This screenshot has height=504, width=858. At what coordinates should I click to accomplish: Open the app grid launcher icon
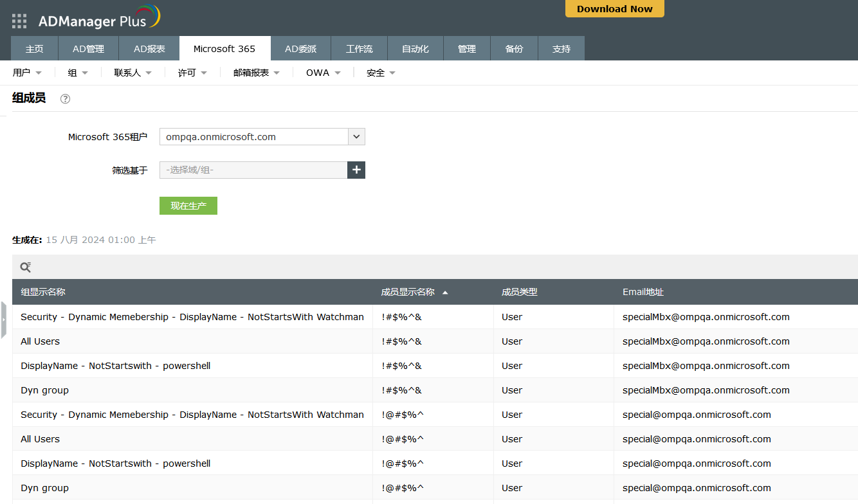19,21
